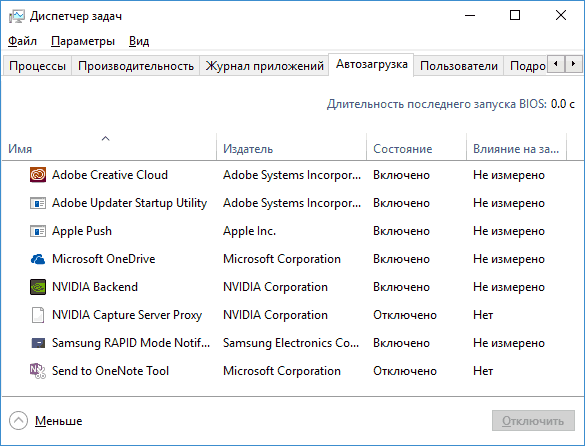
Task: Click Отключено status in NVIDIA Capture Server row
Action: 405,315
